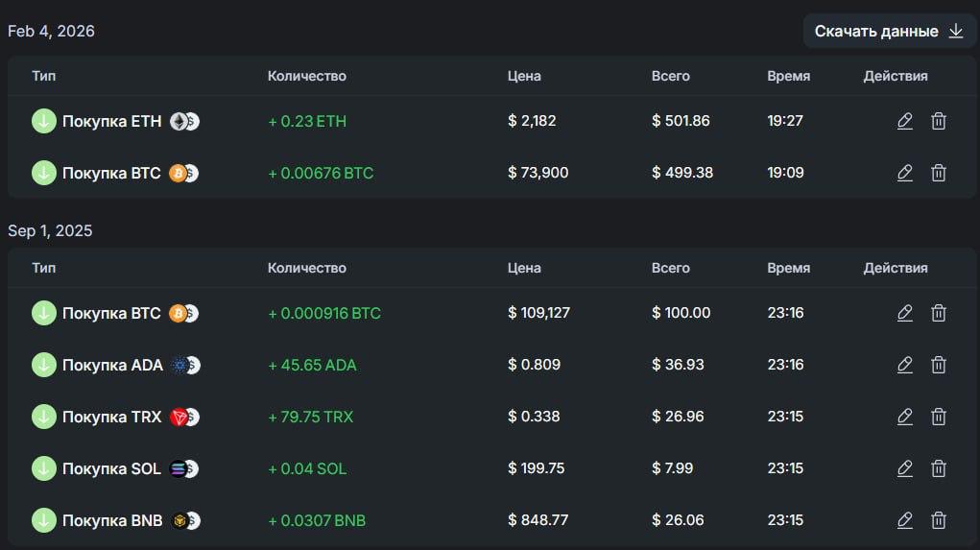Delete the ADA purchase entry

coord(939,365)
